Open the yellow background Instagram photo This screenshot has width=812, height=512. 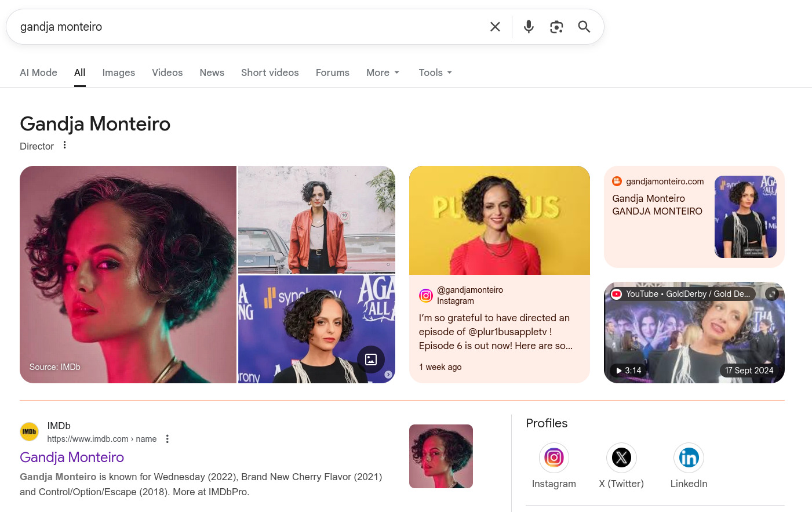pyautogui.click(x=500, y=220)
